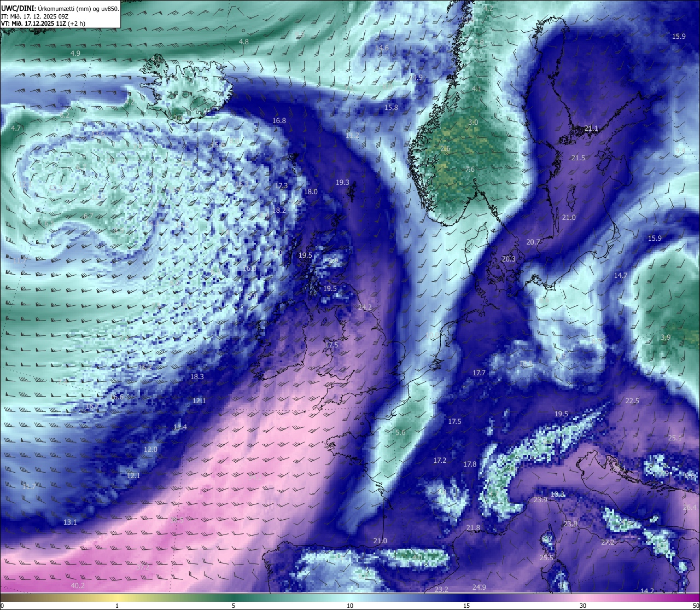Screen dimensions: 700x610
Task: Click the 27.2 value over Italy
Action: 608,542
